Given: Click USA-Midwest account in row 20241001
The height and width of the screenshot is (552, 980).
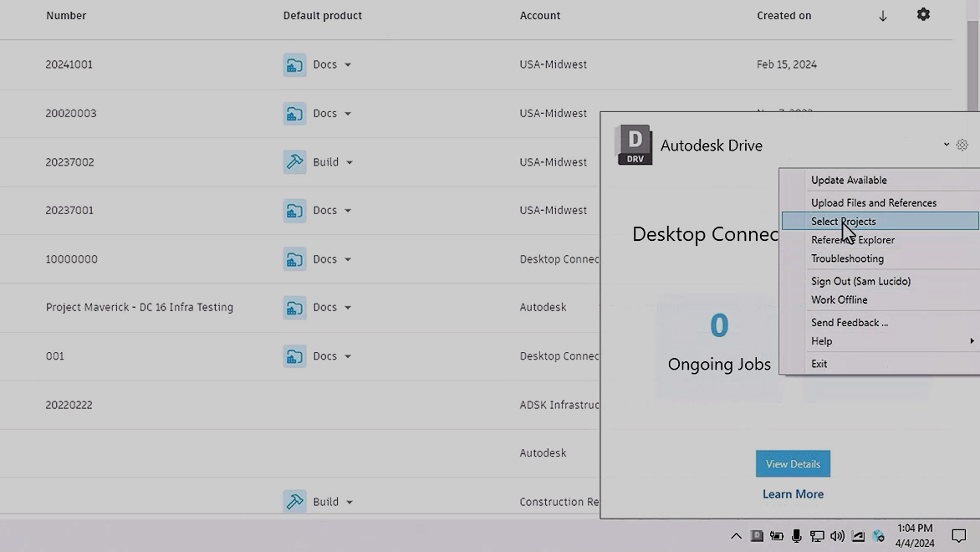Looking at the screenshot, I should 553,64.
